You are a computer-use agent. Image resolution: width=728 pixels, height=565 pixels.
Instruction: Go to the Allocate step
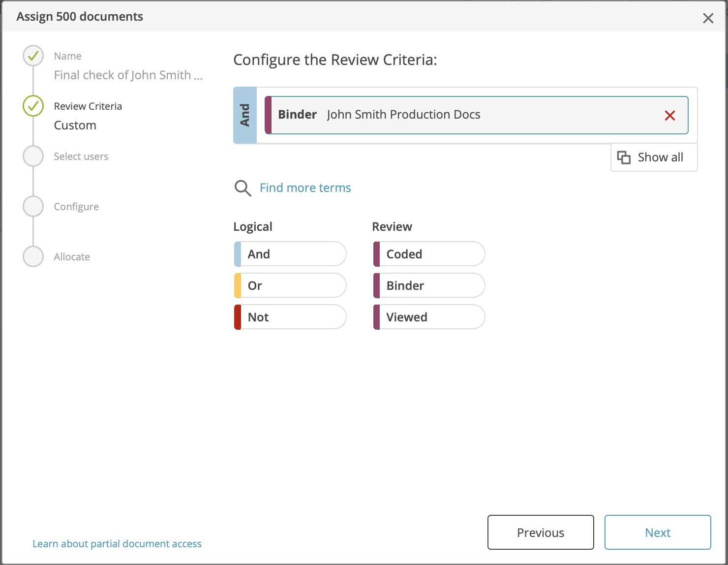[33, 257]
